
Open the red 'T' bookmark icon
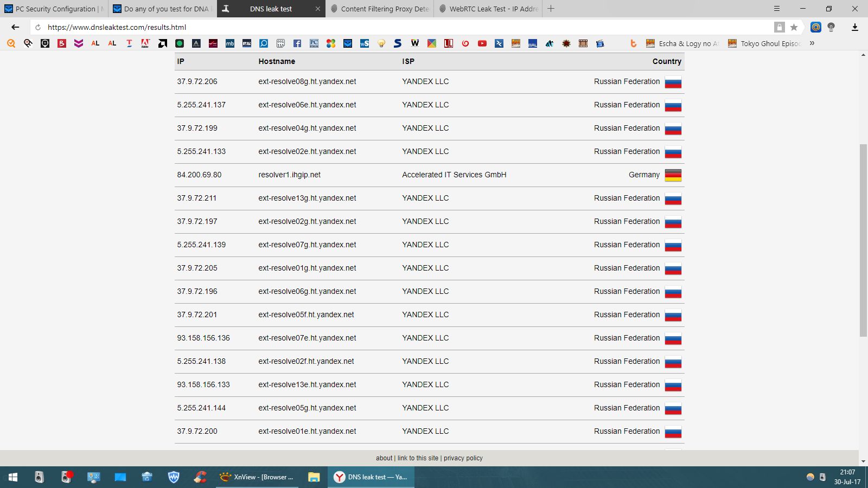129,43
